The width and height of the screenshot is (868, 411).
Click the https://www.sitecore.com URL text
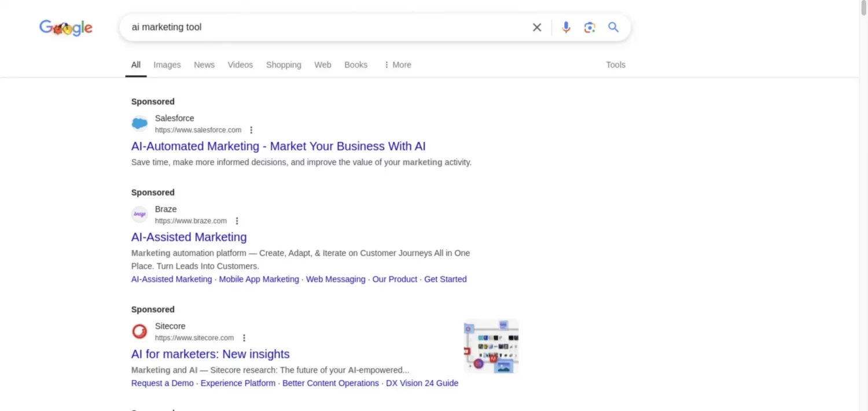(x=194, y=338)
